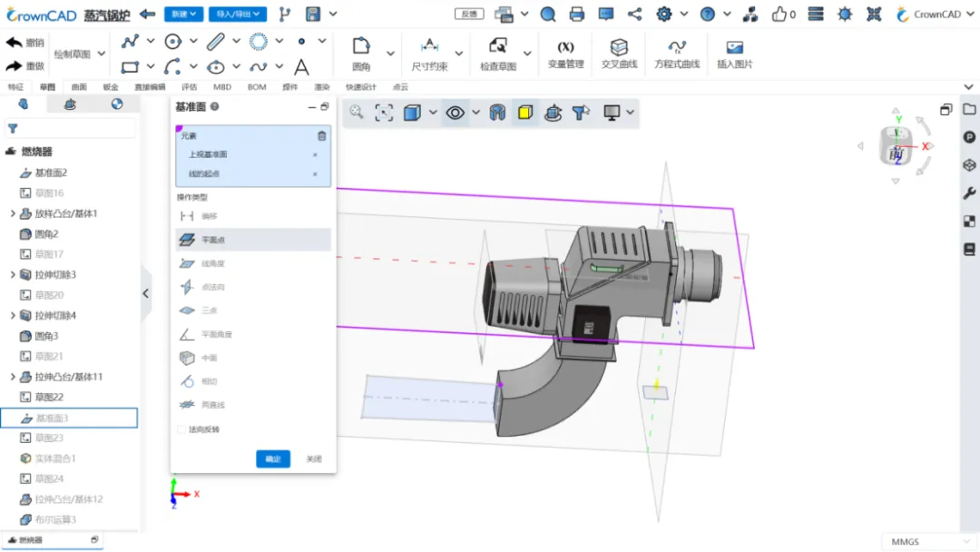Expand the 放样凸台/基体1 tree node
Viewport: 980px width, 552px height.
tap(13, 213)
